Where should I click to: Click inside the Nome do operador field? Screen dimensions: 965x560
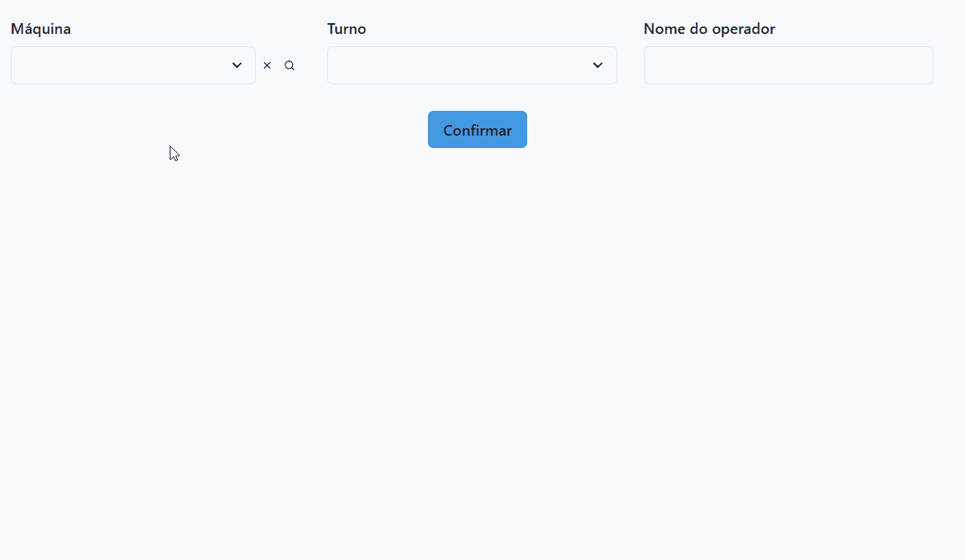coord(787,65)
